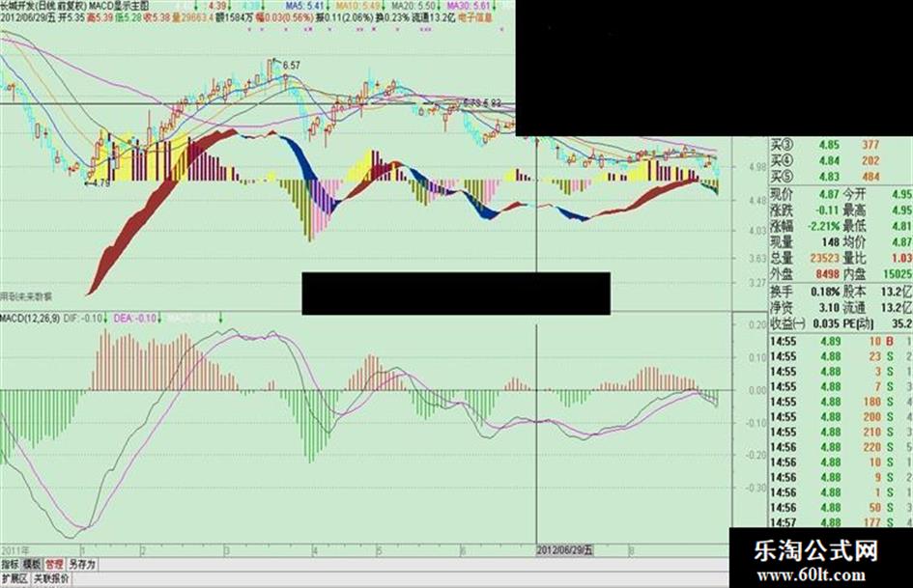This screenshot has width=913, height=588.
Task: Click the 外盘 value 8498
Action: pyautogui.click(x=827, y=273)
